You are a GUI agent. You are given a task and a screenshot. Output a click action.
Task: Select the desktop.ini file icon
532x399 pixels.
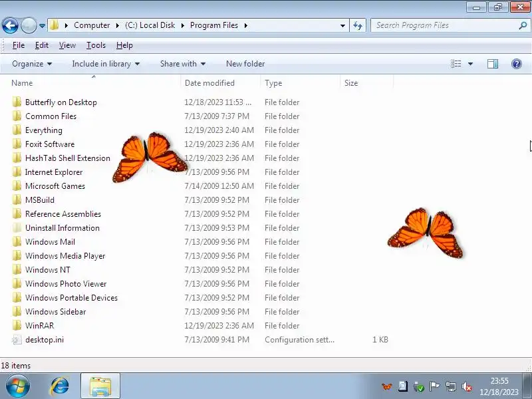point(17,339)
